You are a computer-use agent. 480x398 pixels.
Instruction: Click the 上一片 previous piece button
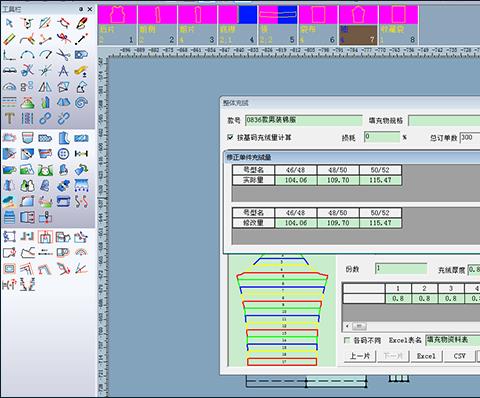(360, 356)
